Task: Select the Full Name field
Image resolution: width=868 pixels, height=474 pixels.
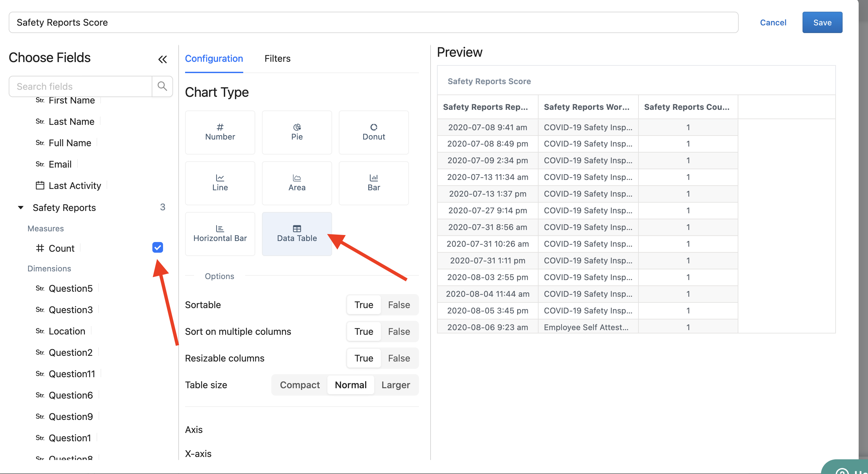Action: click(x=70, y=143)
